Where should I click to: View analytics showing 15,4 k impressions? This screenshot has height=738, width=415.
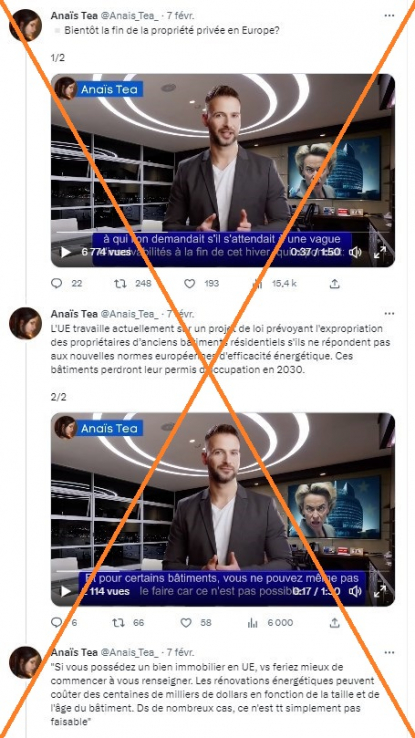tap(257, 283)
